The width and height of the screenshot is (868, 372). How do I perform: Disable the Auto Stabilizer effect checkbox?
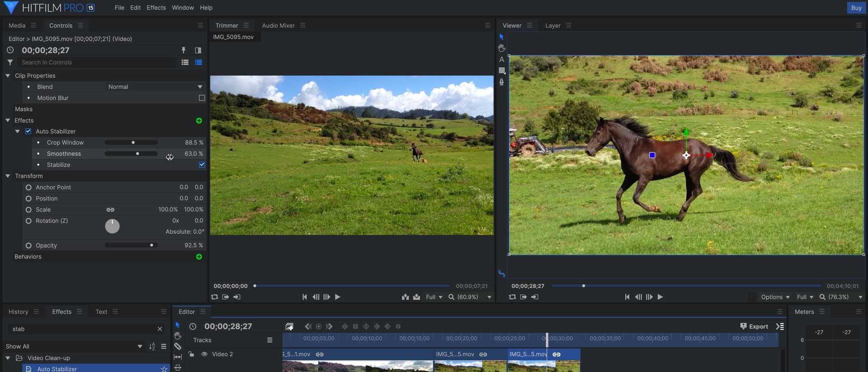pos(28,132)
